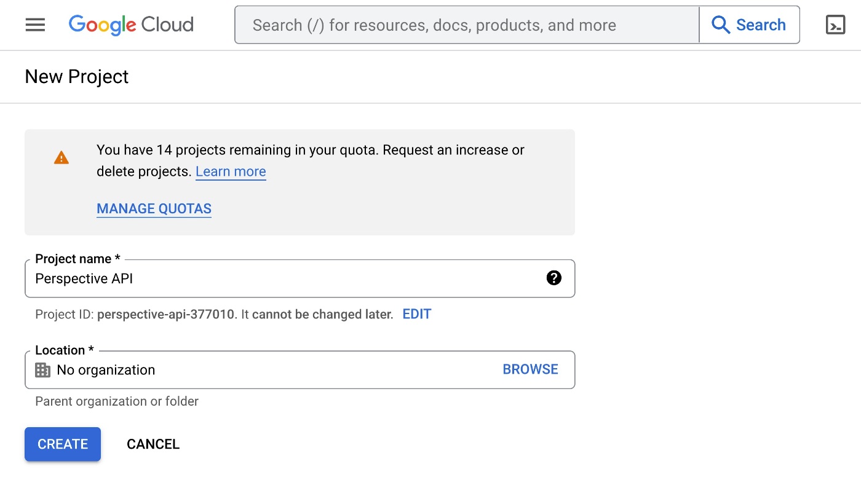Click the Search button with magnifier
Screen dimensions: 861x504
749,25
